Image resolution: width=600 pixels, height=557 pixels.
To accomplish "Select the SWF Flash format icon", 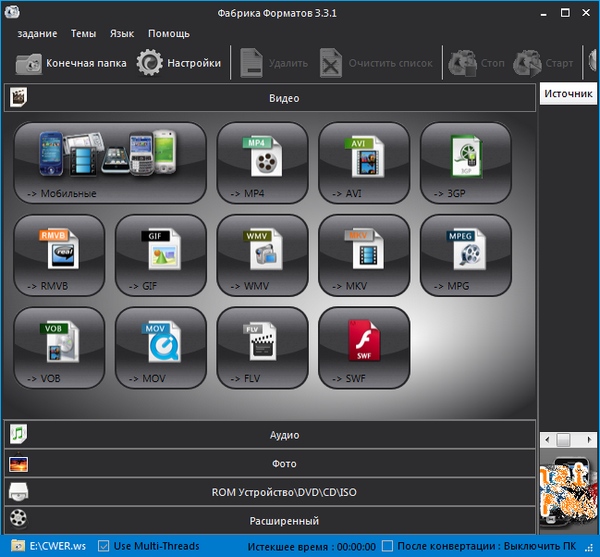I will pyautogui.click(x=364, y=347).
